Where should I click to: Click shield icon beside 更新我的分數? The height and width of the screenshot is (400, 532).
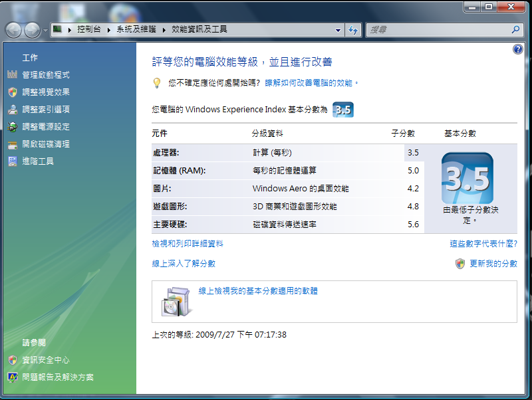(x=460, y=264)
